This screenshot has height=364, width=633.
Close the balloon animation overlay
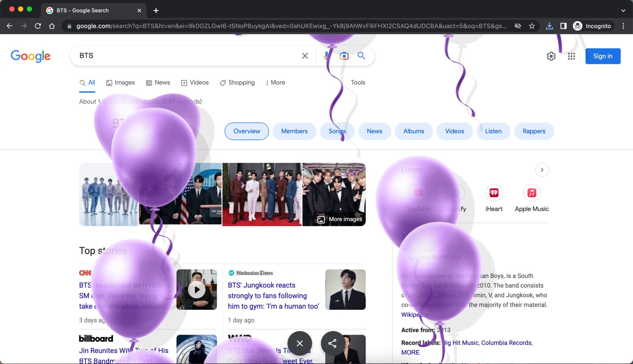(x=299, y=343)
